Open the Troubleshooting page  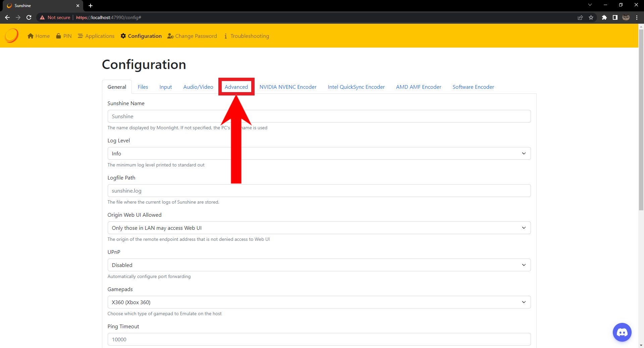tap(246, 36)
